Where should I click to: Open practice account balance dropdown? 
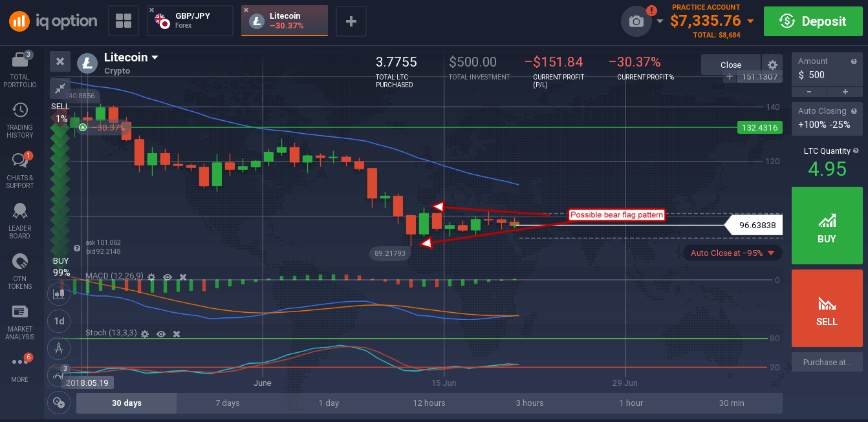[750, 21]
